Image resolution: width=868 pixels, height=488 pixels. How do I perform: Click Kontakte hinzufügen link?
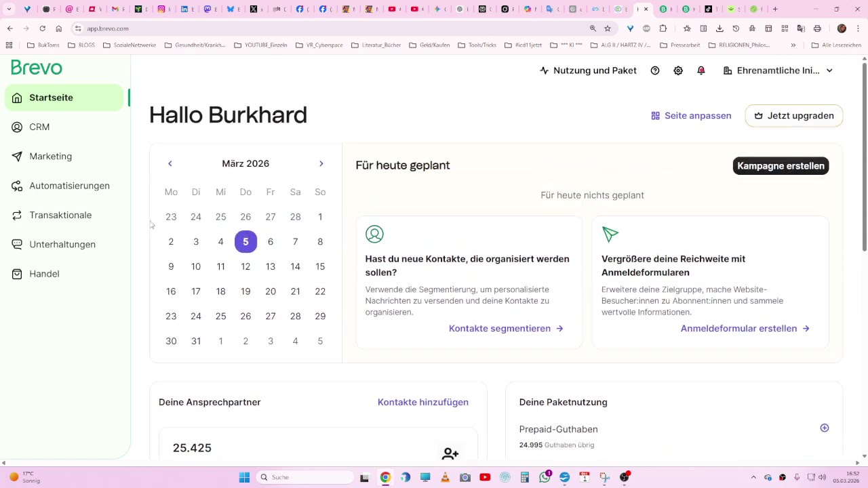(x=423, y=402)
